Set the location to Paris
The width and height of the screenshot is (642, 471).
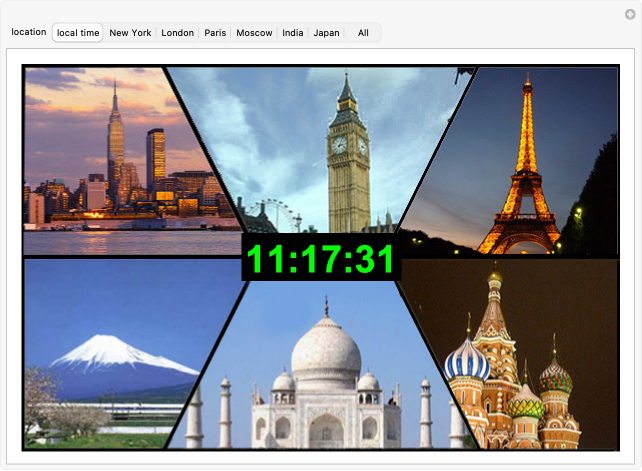coord(215,33)
